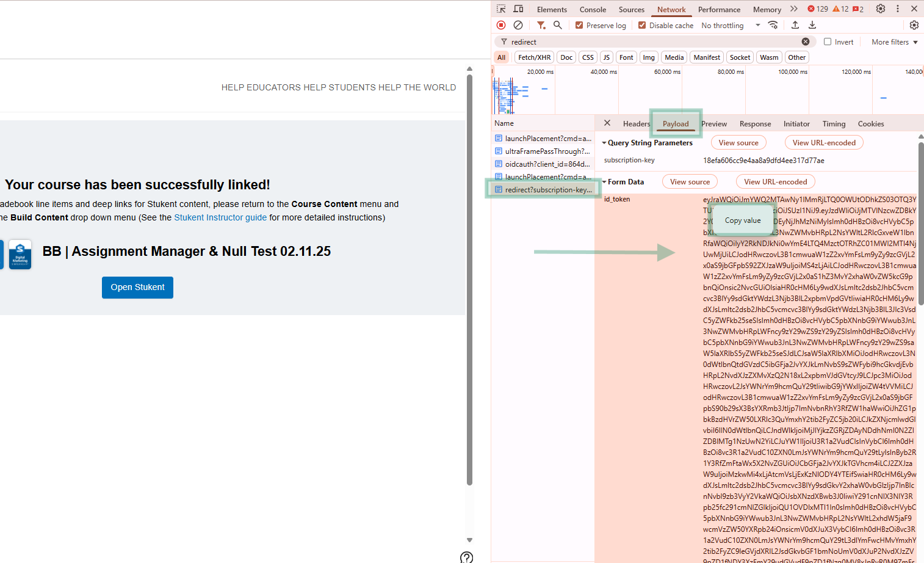The width and height of the screenshot is (924, 563).
Task: Filter requests by Fetch/XHR
Action: (x=535, y=57)
